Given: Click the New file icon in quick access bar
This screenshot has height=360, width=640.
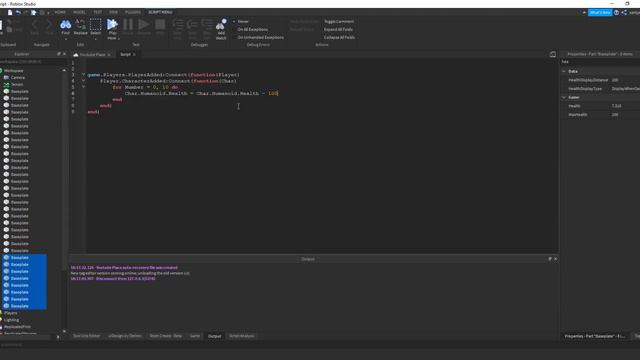Looking at the screenshot, I should click(x=10, y=13).
